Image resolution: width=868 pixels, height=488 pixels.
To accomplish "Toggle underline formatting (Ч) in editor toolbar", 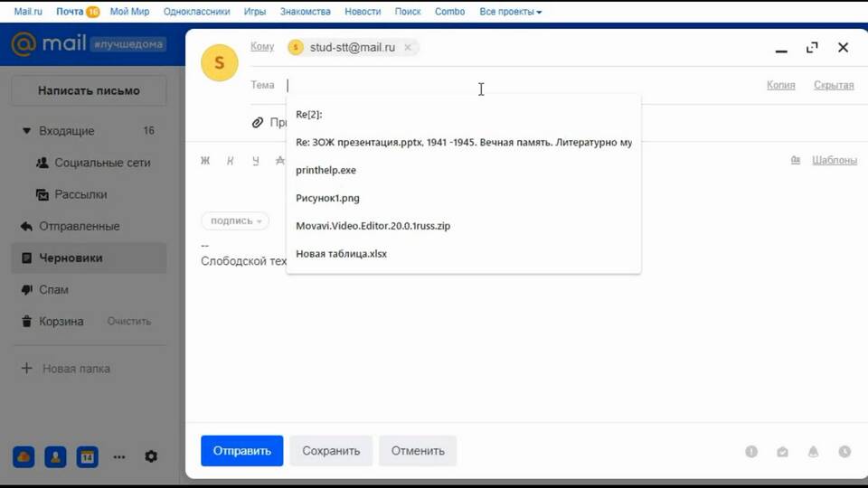I will [x=256, y=161].
